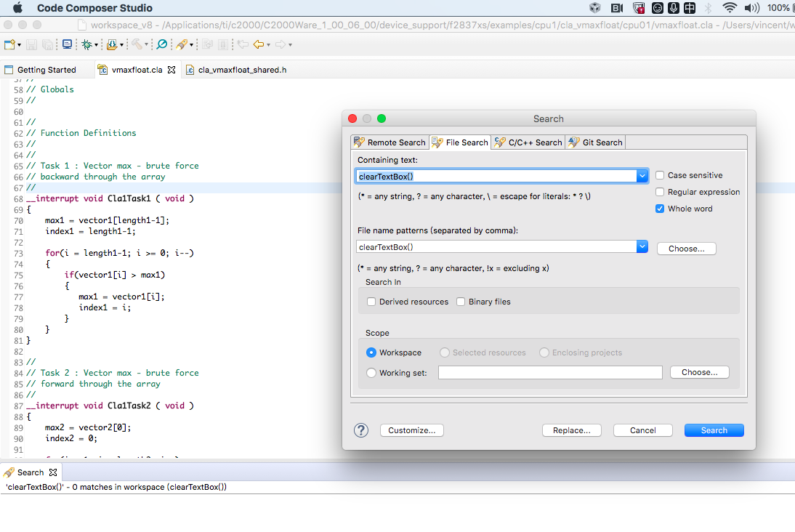Click the File name patterns input field
The width and height of the screenshot is (795, 532).
pos(496,247)
